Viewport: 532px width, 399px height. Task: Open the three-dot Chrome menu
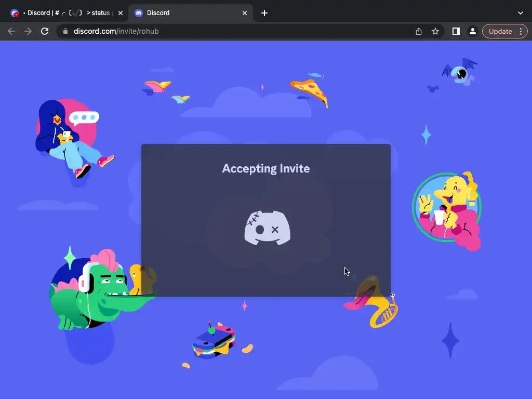[521, 31]
